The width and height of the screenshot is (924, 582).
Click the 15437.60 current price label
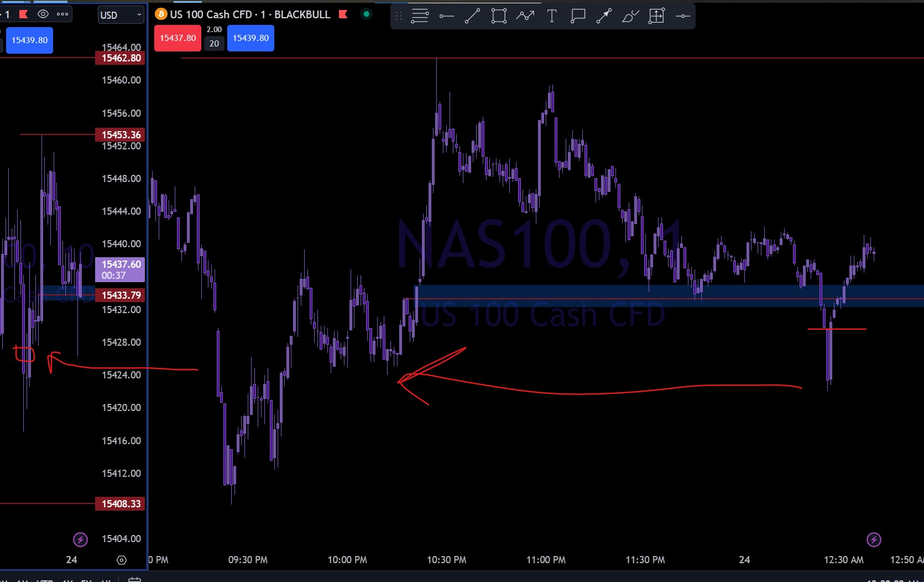[x=120, y=269]
